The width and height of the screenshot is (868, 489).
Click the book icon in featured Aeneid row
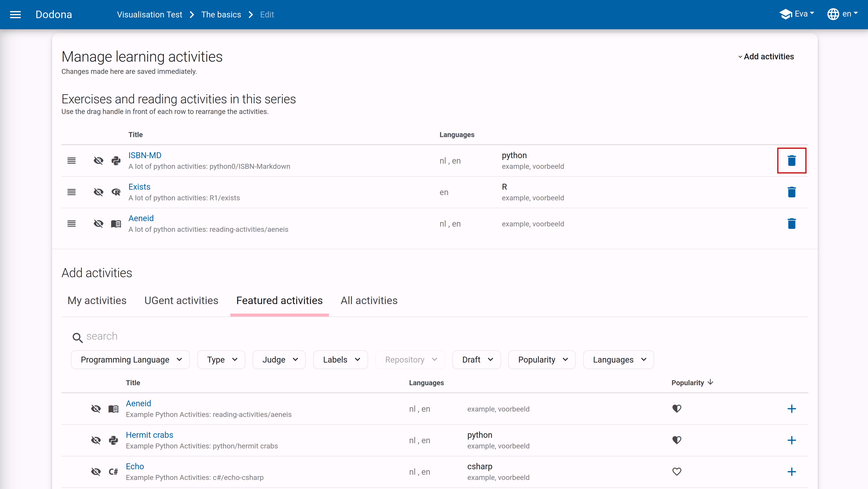point(113,409)
